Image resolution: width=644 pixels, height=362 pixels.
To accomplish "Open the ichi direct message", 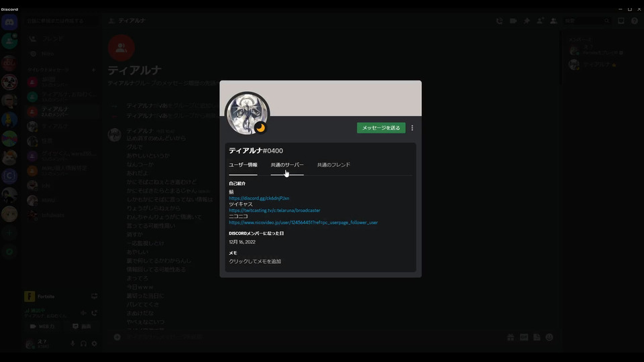I will click(62, 186).
